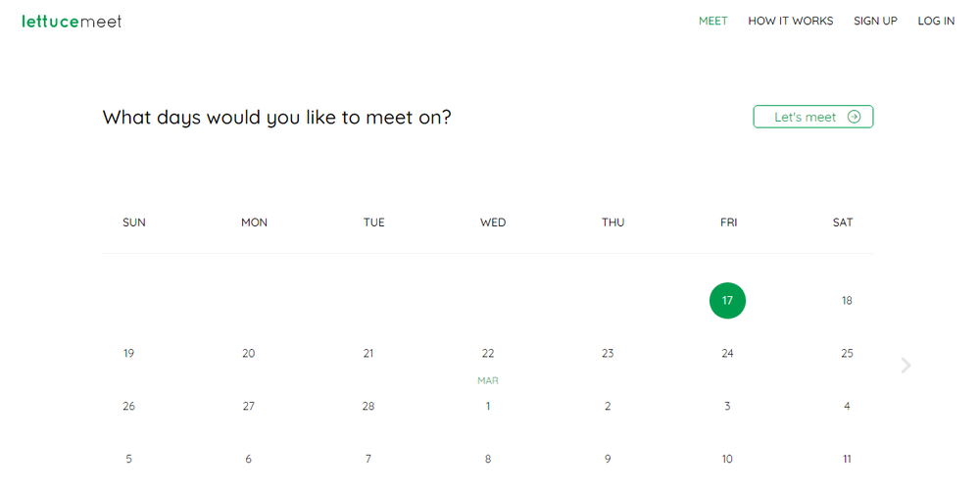
Task: Choose Thursday March 2
Action: point(608,407)
